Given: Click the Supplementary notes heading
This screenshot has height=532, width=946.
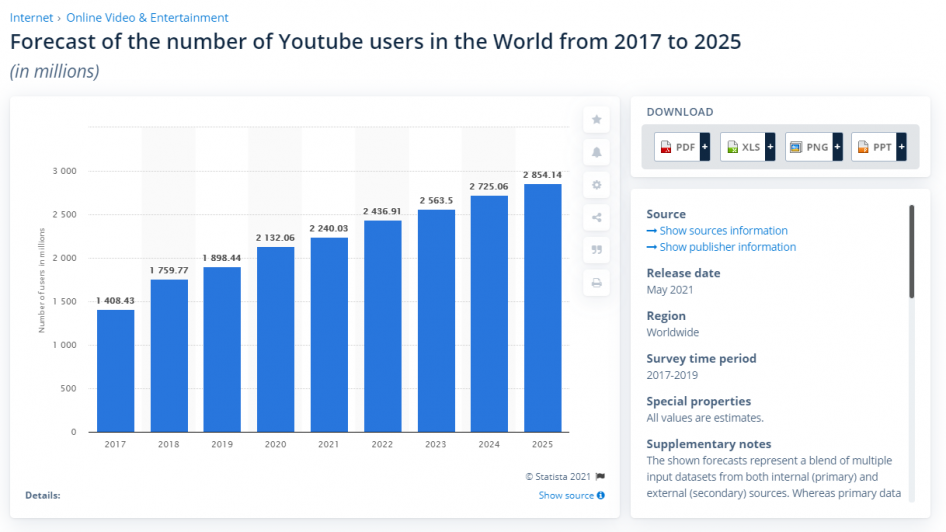Looking at the screenshot, I should click(709, 444).
